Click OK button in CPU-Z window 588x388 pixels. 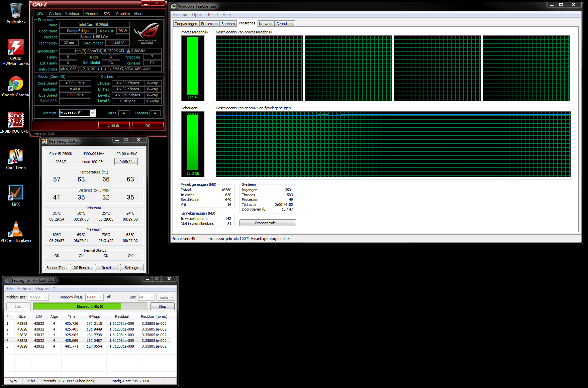click(148, 126)
